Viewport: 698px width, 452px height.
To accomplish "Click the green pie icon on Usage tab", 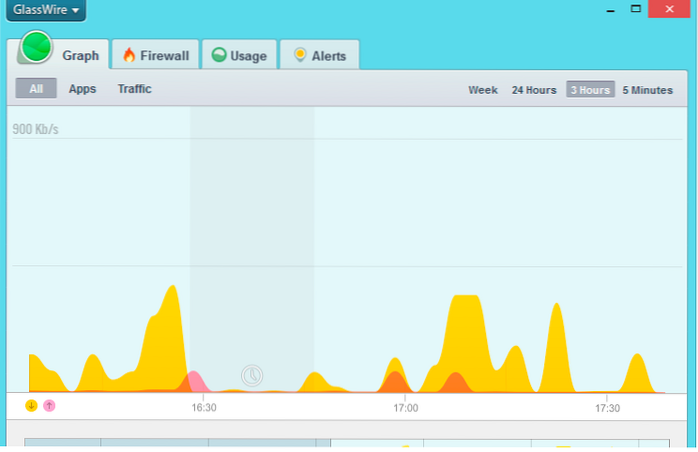I will 218,56.
